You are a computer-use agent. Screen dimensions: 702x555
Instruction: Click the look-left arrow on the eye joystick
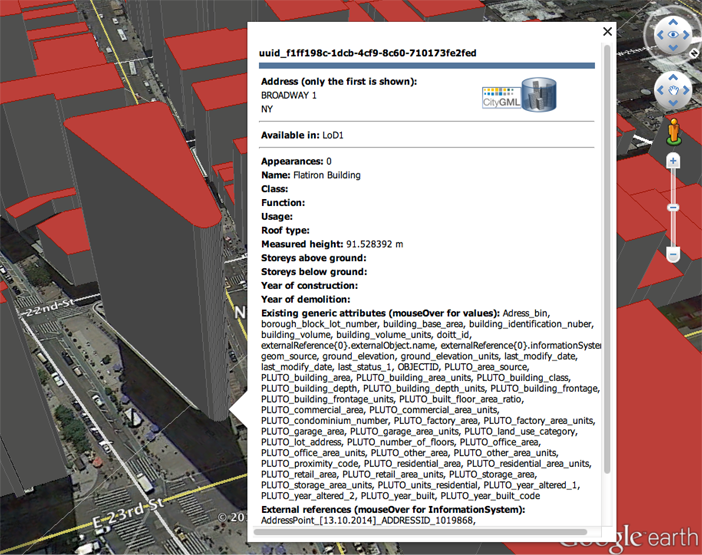pyautogui.click(x=660, y=35)
